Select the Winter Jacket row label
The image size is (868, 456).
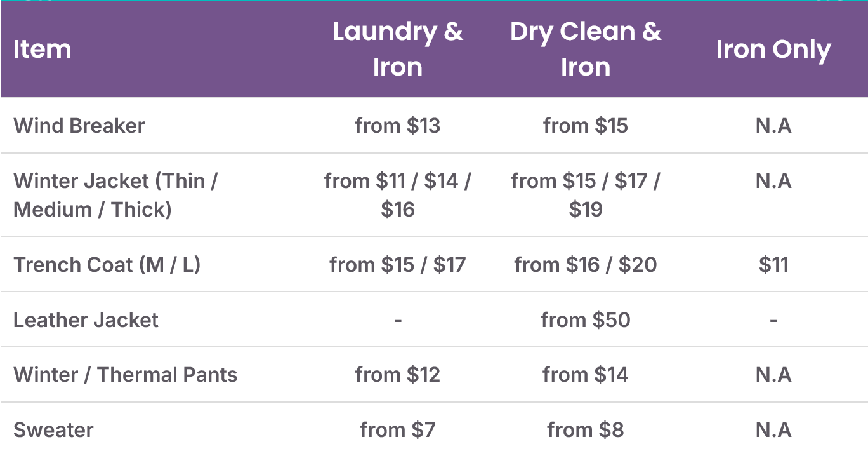point(115,195)
